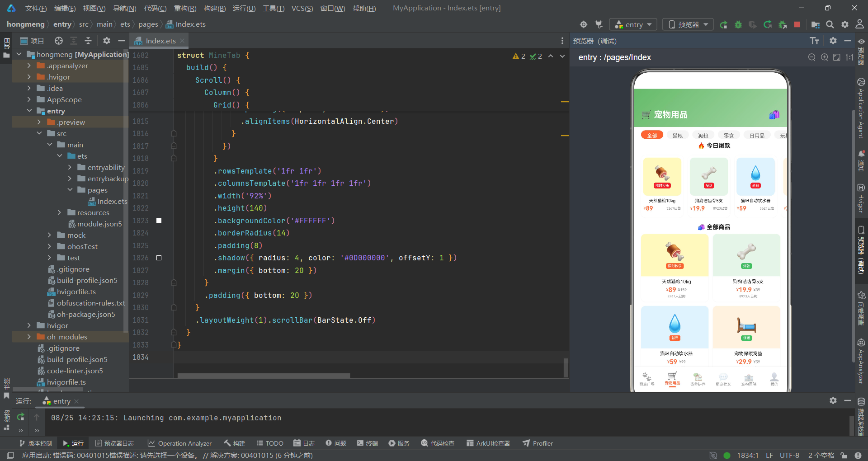The image size is (868, 461).
Task: Click the green Debug bug icon
Action: 738,24
